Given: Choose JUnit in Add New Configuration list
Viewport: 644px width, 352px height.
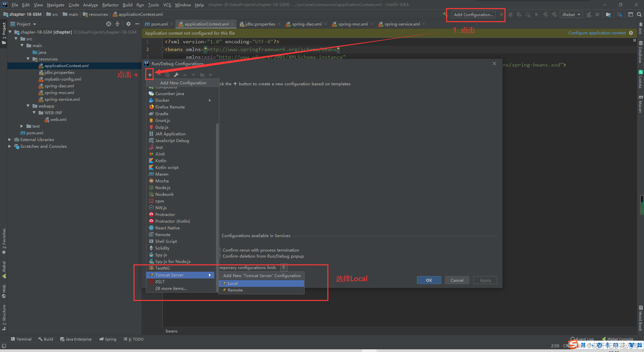Looking at the screenshot, I should tap(180, 154).
